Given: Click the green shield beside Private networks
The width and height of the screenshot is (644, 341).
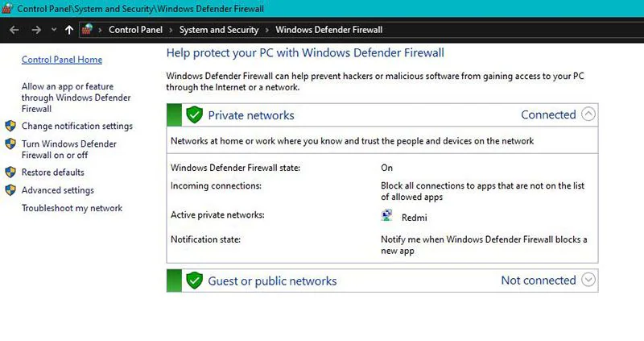Looking at the screenshot, I should point(194,114).
